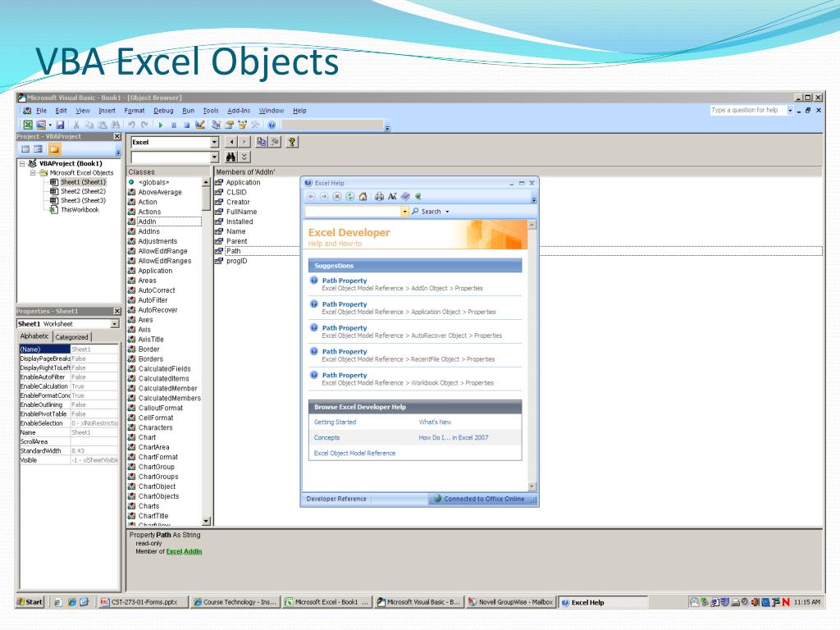Select ThisWorkbook in project tree
The image size is (840, 630).
(x=80, y=210)
